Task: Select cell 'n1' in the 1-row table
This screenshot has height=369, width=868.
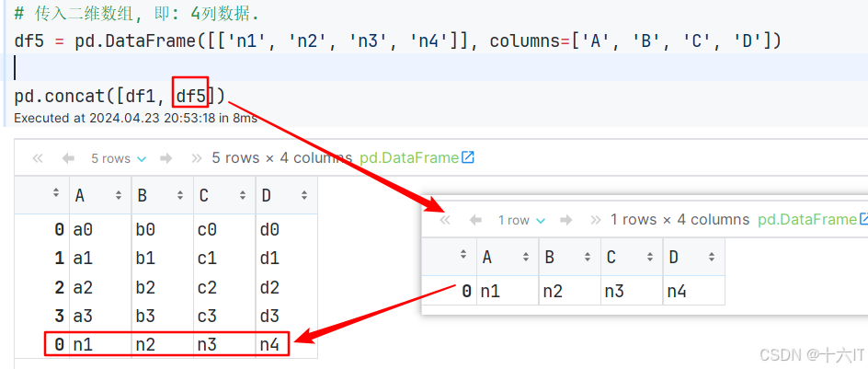Action: point(508,291)
